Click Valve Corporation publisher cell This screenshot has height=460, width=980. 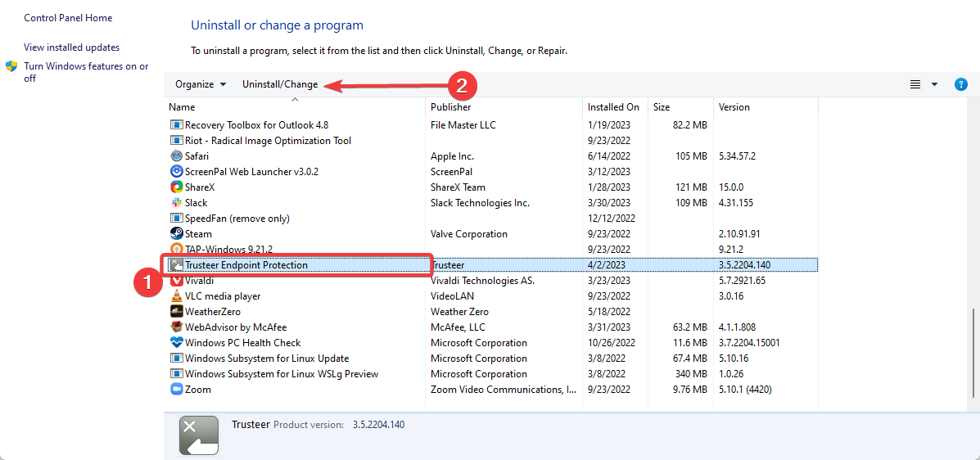[469, 234]
